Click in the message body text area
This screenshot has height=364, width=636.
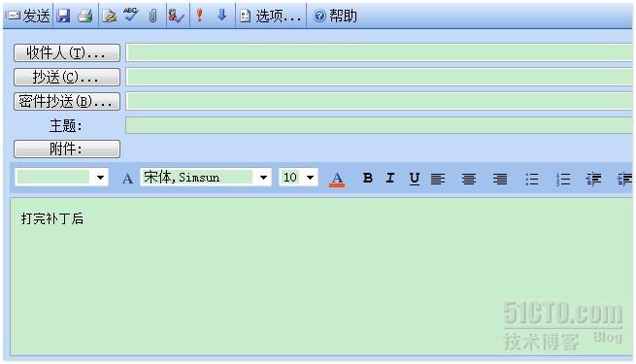[x=321, y=277]
